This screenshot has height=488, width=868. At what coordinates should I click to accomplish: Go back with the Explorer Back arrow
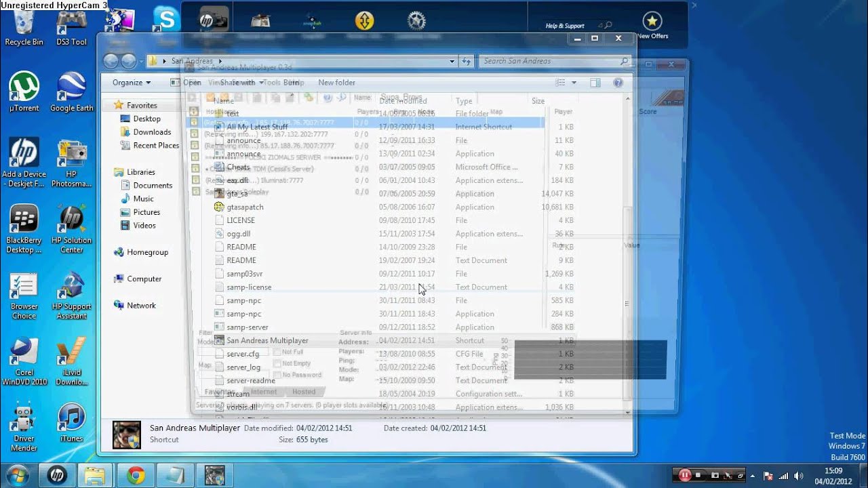pyautogui.click(x=111, y=61)
